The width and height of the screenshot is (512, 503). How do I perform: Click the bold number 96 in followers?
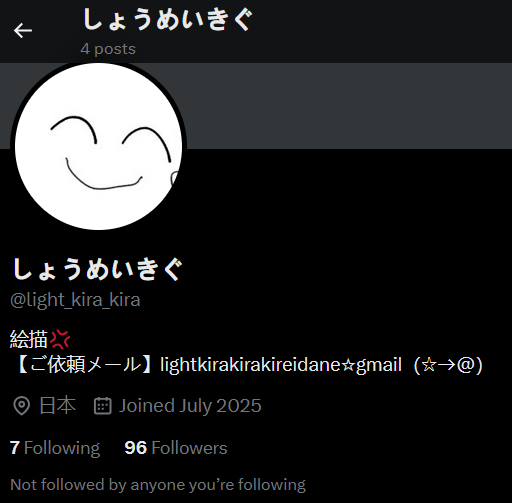136,448
